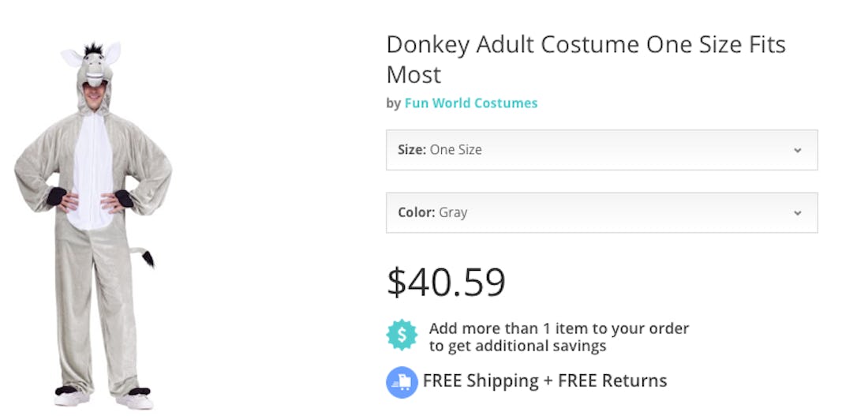Expand the Size selector chevron arrow
Viewport: 868px width, 416px height.
tap(797, 150)
